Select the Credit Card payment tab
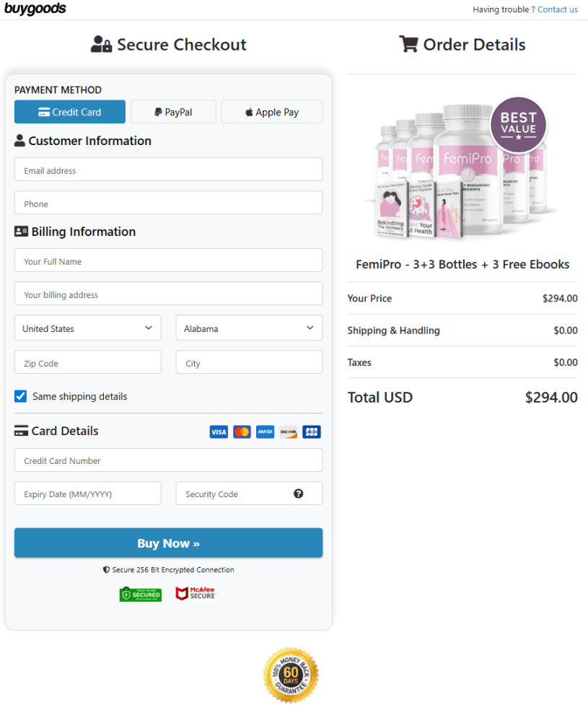The width and height of the screenshot is (588, 705). [70, 112]
